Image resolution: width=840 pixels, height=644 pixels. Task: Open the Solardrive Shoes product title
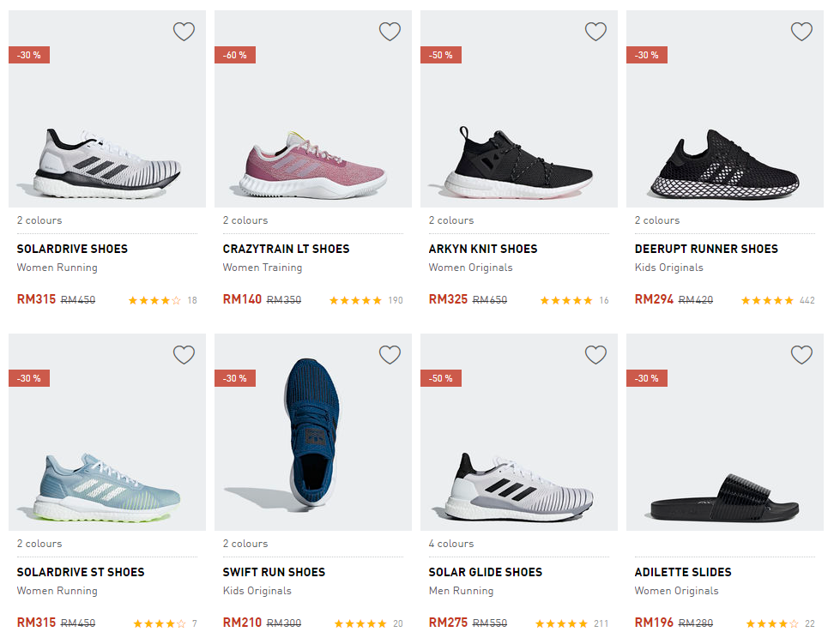pyautogui.click(x=72, y=249)
